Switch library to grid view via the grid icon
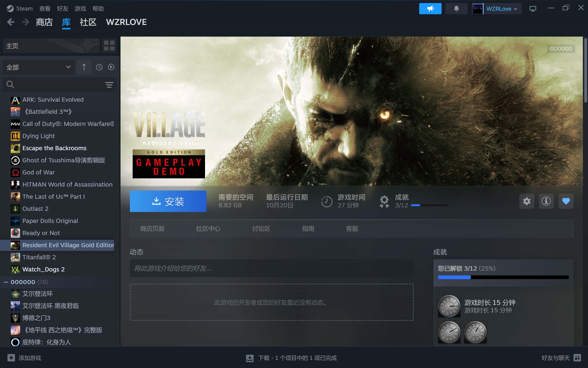 click(109, 45)
